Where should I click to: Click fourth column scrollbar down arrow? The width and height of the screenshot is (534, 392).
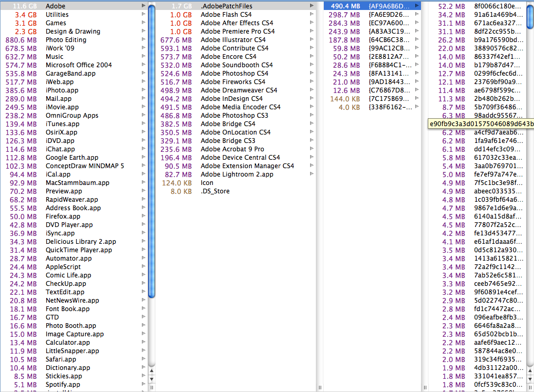(x=530, y=379)
